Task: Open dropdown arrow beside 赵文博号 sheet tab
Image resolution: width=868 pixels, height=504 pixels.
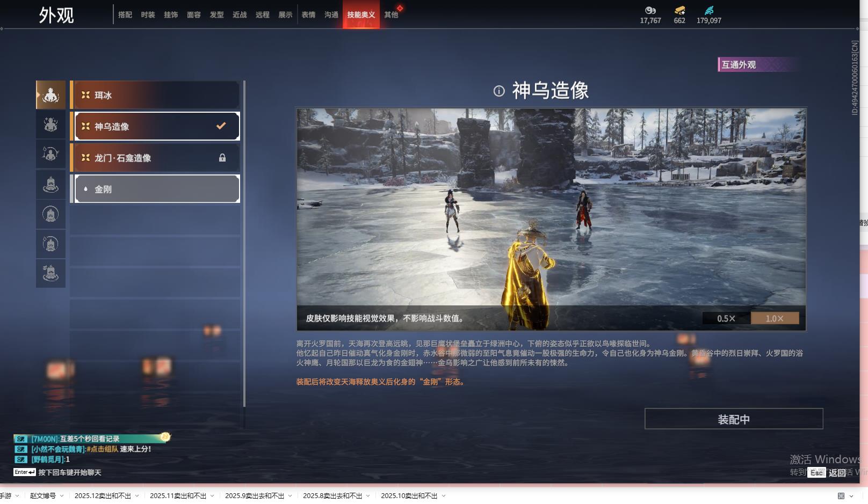Action: point(62,496)
